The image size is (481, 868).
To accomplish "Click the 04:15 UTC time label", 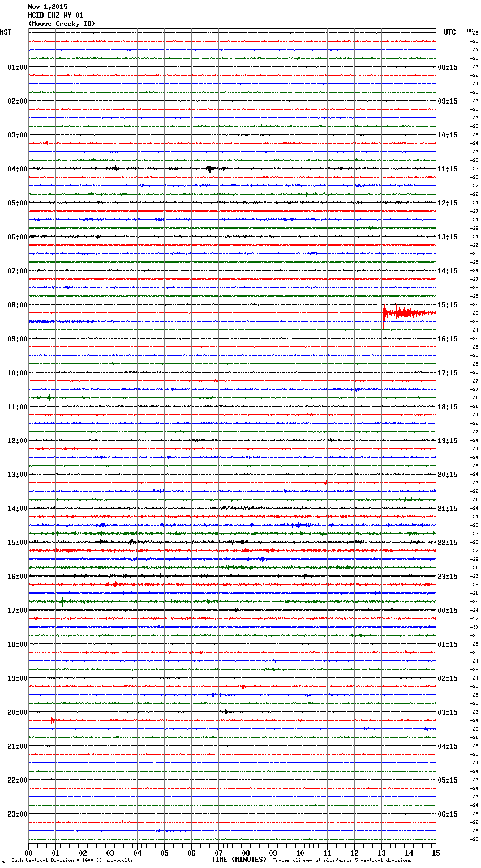I will point(448,746).
